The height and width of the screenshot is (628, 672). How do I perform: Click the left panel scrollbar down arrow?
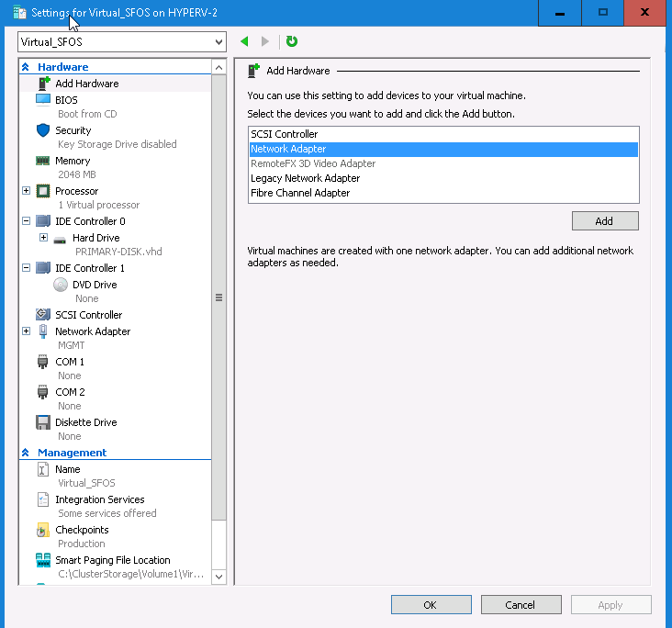(218, 577)
